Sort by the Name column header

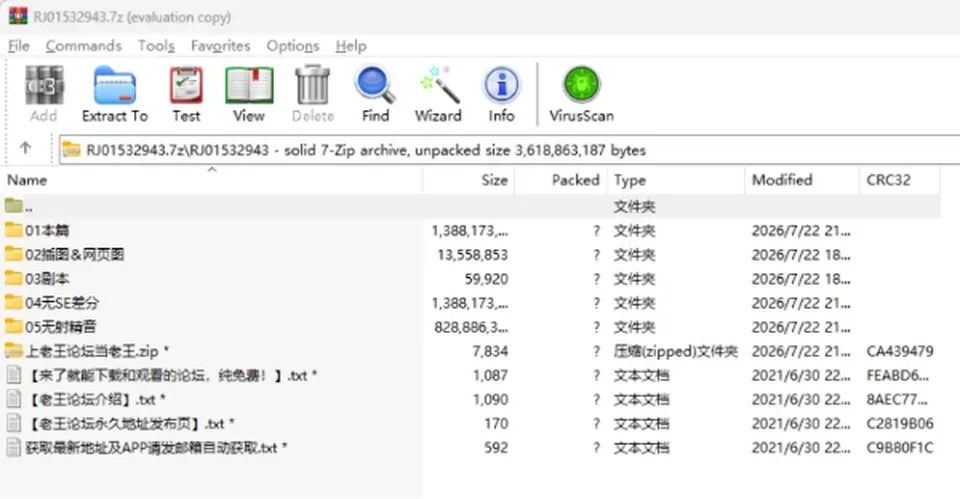coord(211,180)
